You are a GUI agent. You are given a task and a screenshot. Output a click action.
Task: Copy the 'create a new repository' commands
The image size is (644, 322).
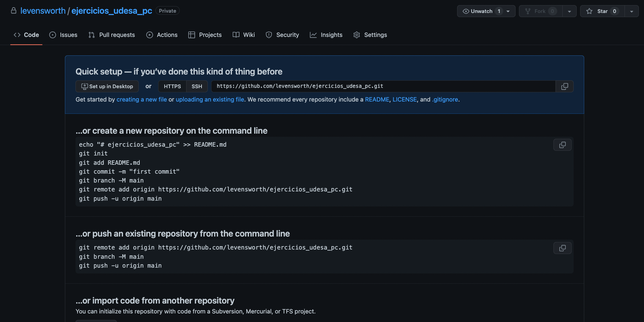point(562,145)
